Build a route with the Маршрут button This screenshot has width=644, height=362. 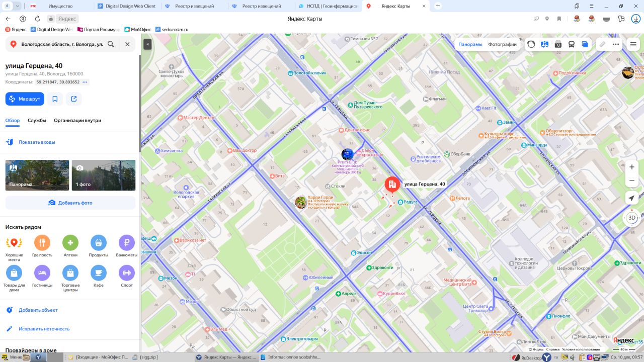click(25, 99)
